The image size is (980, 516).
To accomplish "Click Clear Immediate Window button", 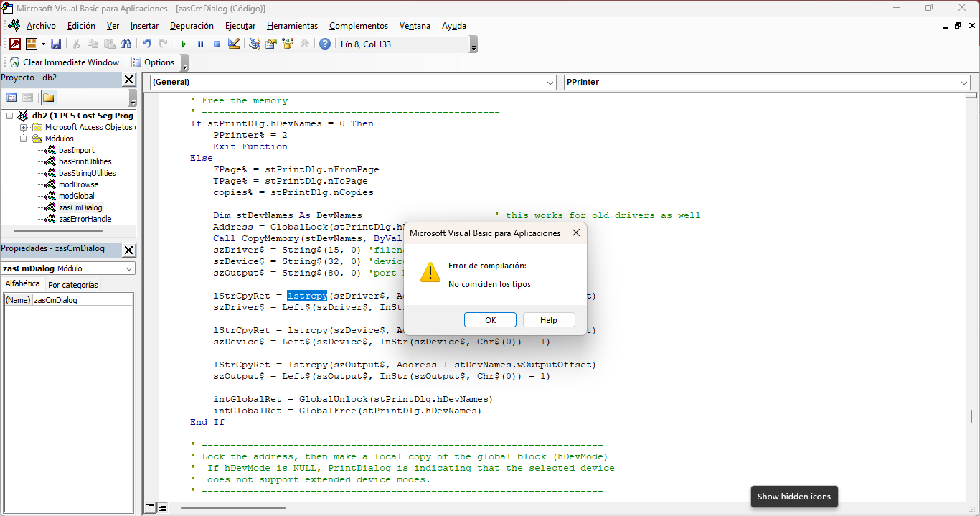I will coord(65,62).
